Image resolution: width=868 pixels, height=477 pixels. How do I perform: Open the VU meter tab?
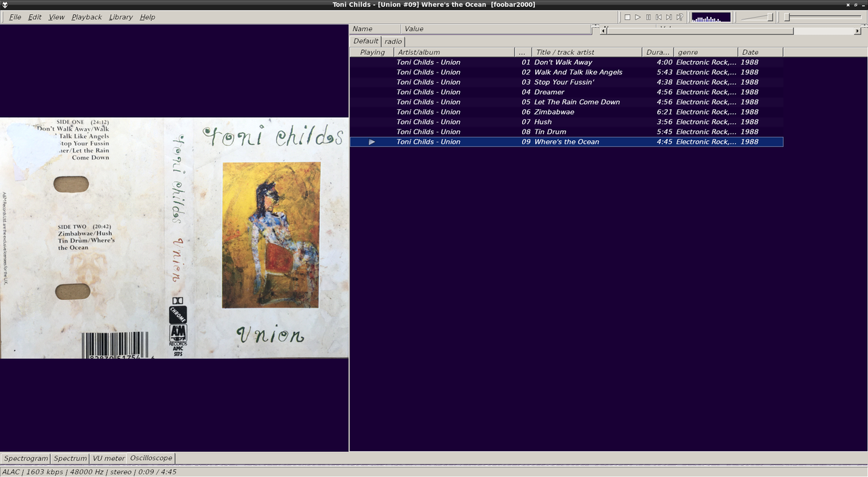click(x=108, y=459)
